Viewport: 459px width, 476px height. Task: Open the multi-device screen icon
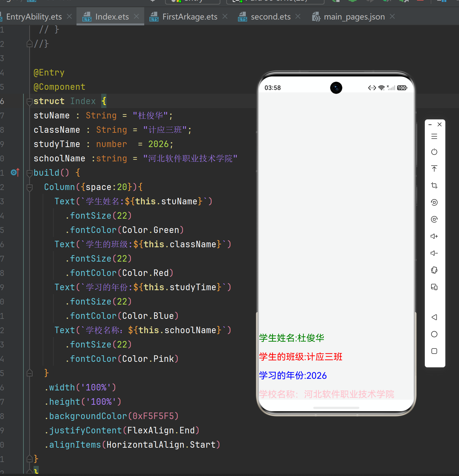pos(434,287)
